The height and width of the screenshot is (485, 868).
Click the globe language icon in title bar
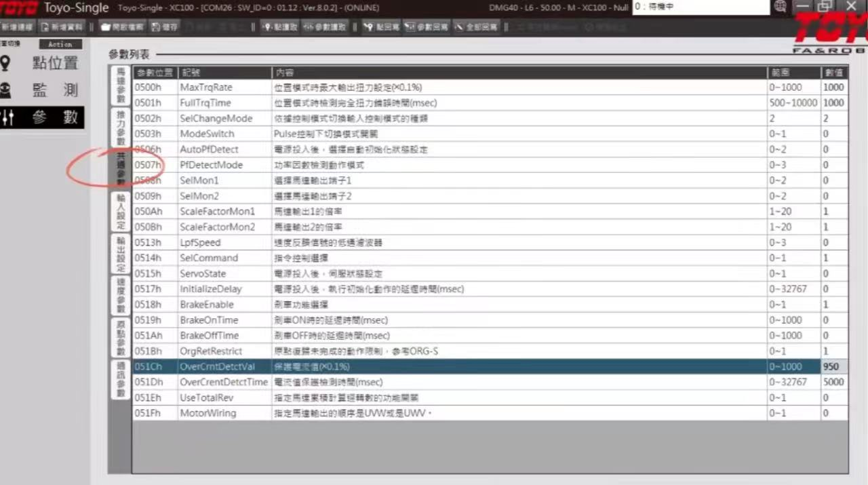coord(780,7)
